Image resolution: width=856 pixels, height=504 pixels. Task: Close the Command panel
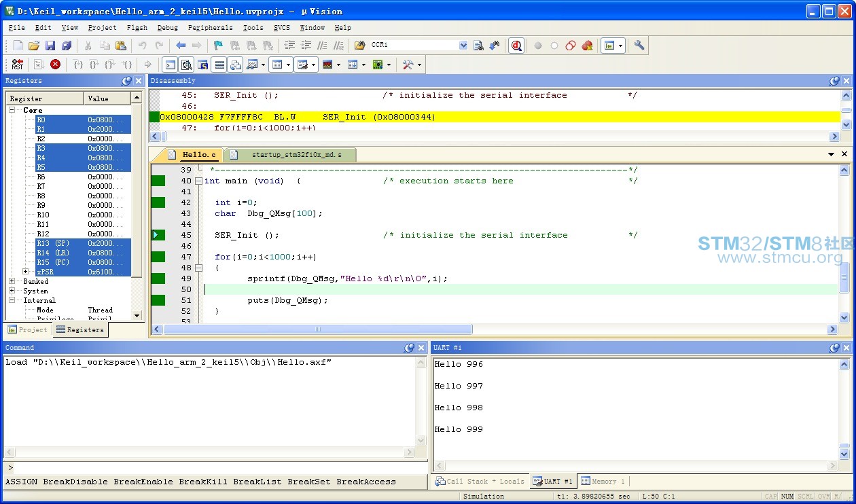(421, 348)
